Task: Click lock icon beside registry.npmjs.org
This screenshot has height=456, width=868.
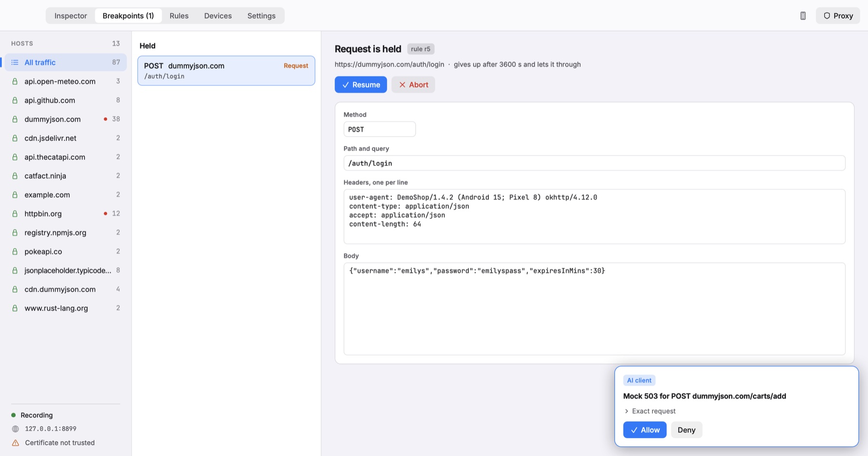Action: coord(15,233)
